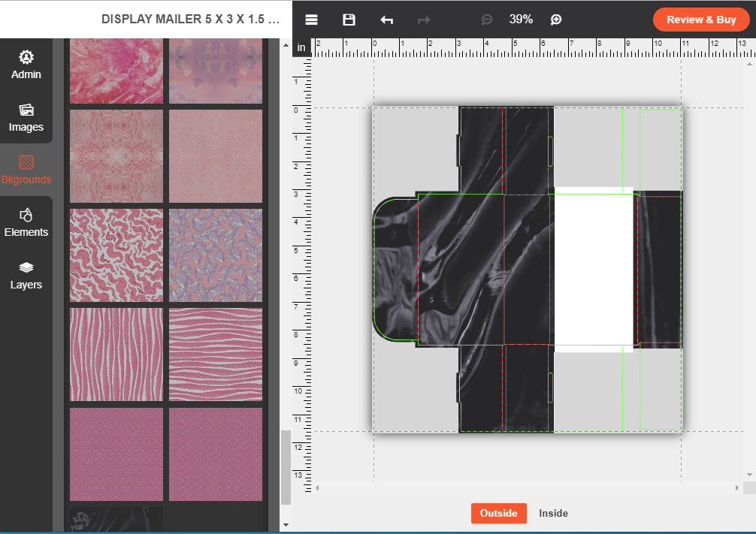Open the Images panel

pyautogui.click(x=26, y=117)
